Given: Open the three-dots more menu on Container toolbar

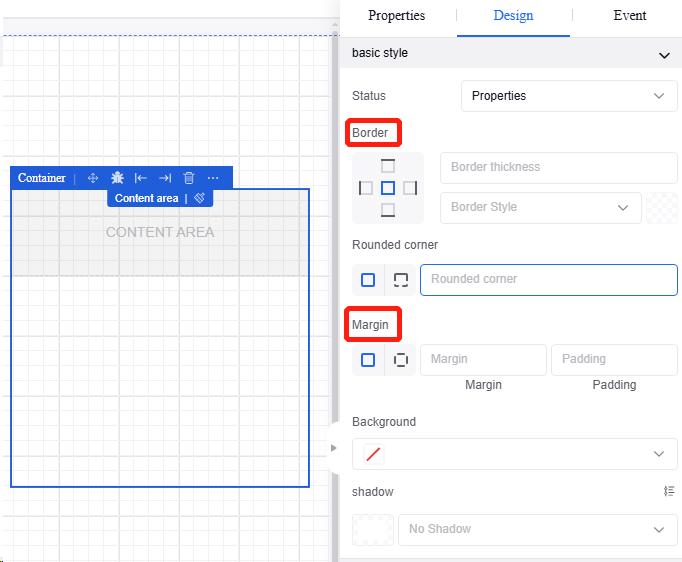Looking at the screenshot, I should coord(213,178).
